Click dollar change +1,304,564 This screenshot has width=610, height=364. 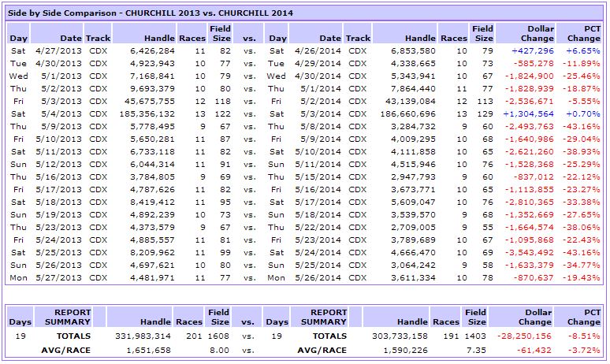[528, 114]
